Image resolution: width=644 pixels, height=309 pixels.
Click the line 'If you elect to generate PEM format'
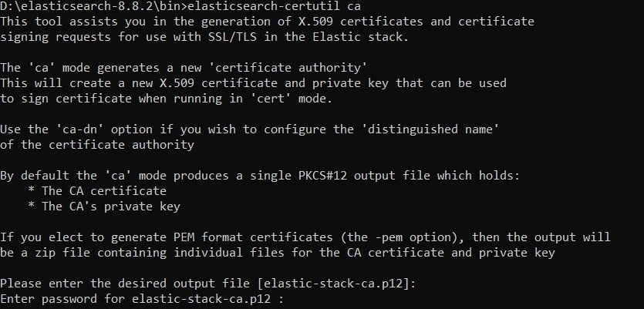point(305,237)
